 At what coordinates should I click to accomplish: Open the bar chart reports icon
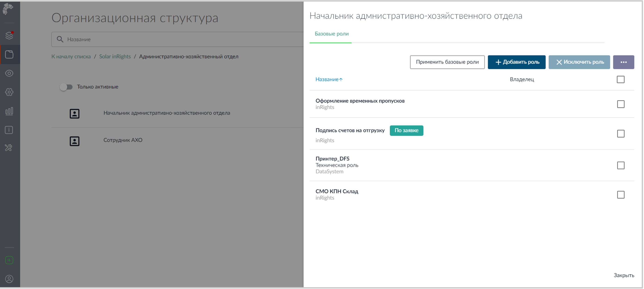pos(9,111)
